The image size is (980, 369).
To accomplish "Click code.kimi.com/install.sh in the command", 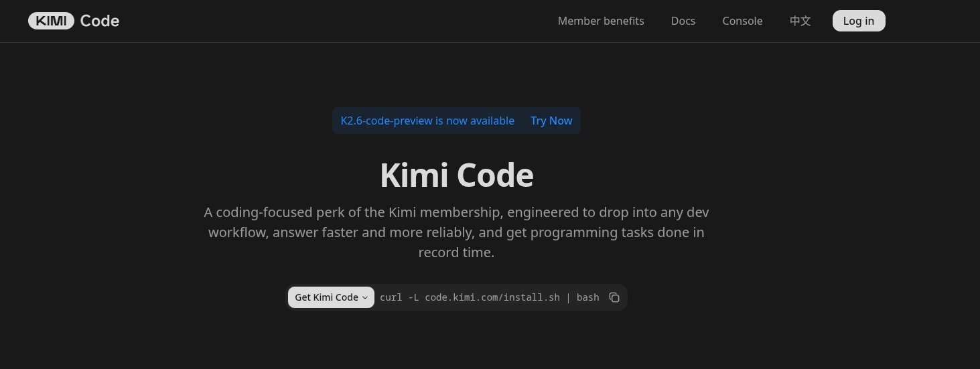I will (492, 297).
